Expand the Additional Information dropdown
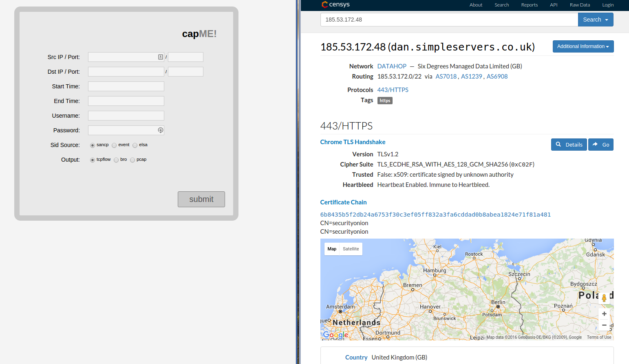This screenshot has height=364, width=629. pyautogui.click(x=583, y=46)
